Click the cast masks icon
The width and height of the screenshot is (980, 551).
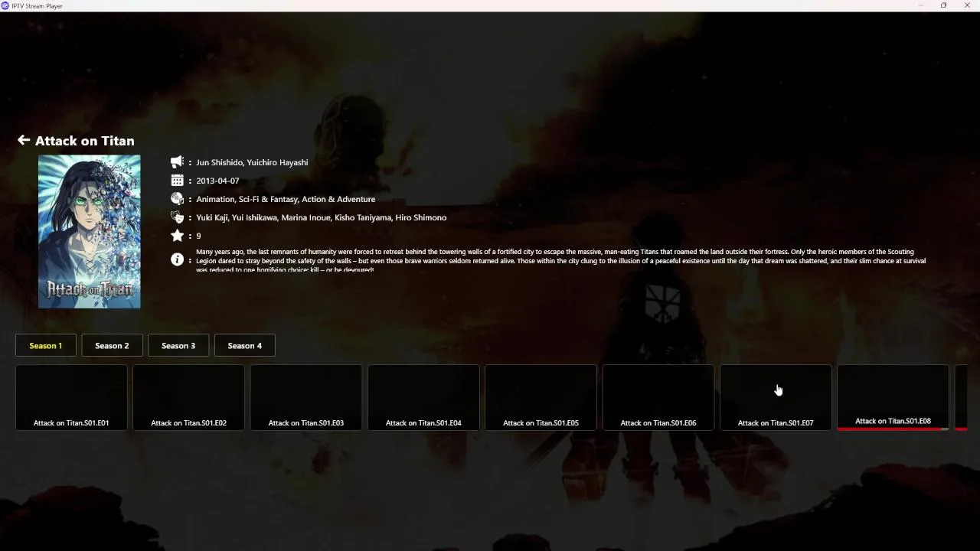(x=177, y=217)
